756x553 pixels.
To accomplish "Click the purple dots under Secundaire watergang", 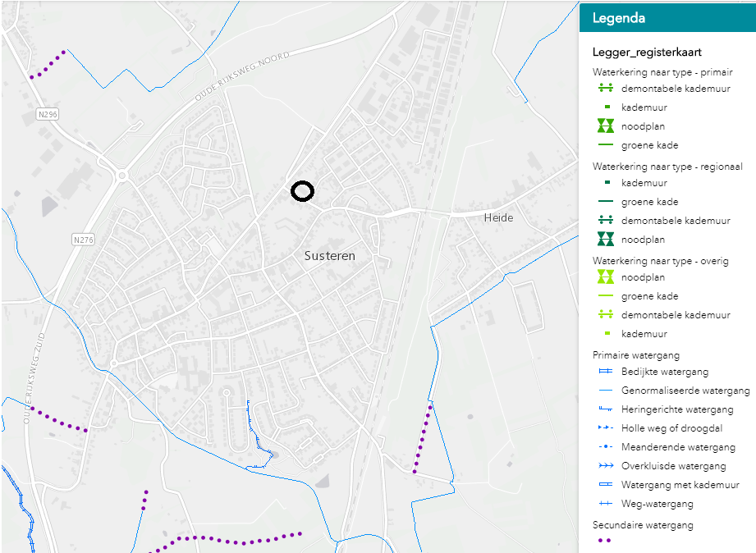I will click(605, 541).
